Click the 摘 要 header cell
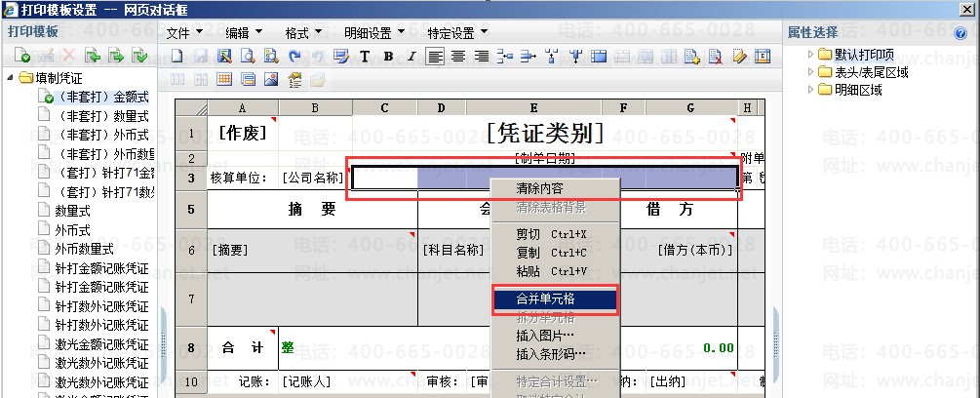Screen dimensions: 980x398 pos(312,210)
